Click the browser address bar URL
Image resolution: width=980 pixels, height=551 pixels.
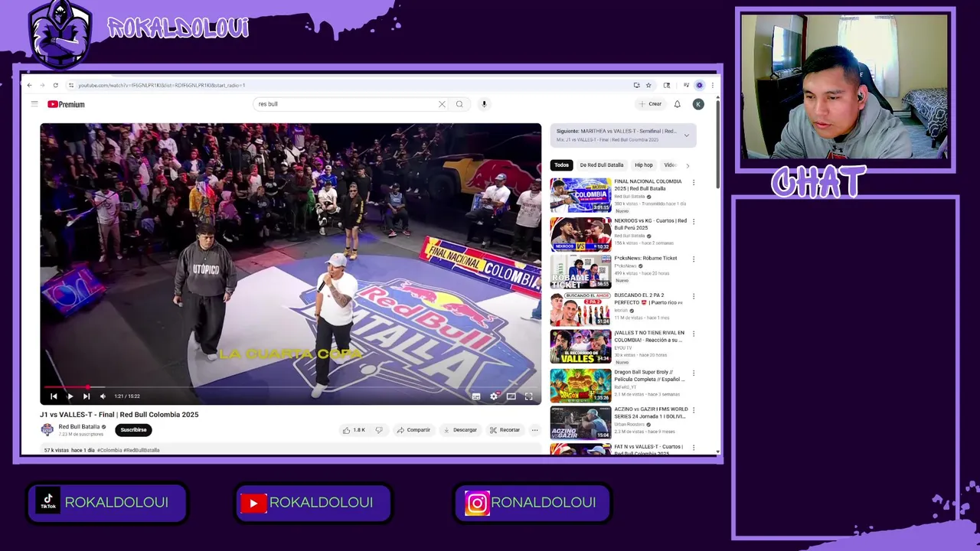(x=162, y=85)
